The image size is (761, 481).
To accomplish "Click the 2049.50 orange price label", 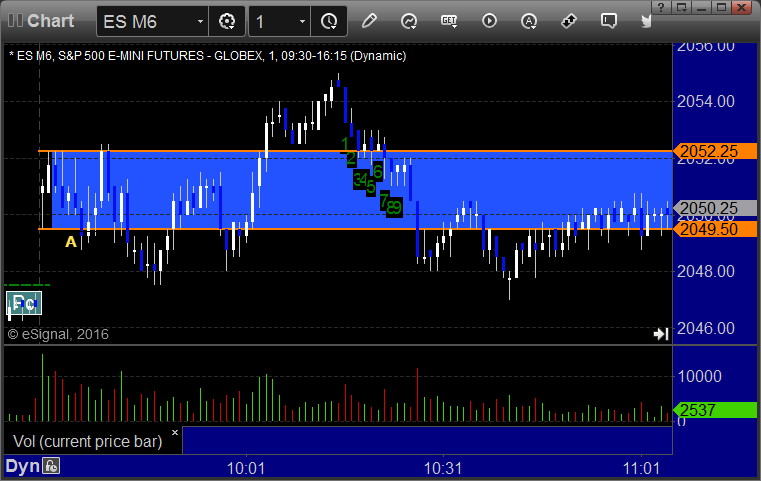I will click(x=715, y=229).
